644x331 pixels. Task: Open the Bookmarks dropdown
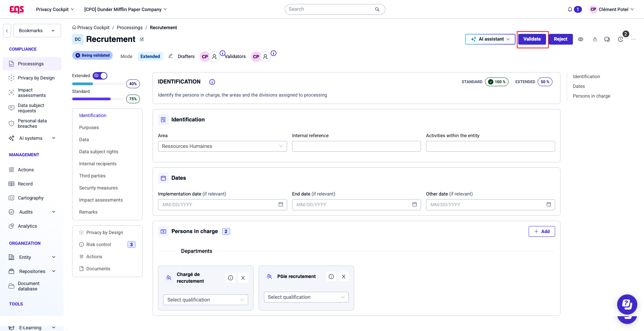(37, 31)
